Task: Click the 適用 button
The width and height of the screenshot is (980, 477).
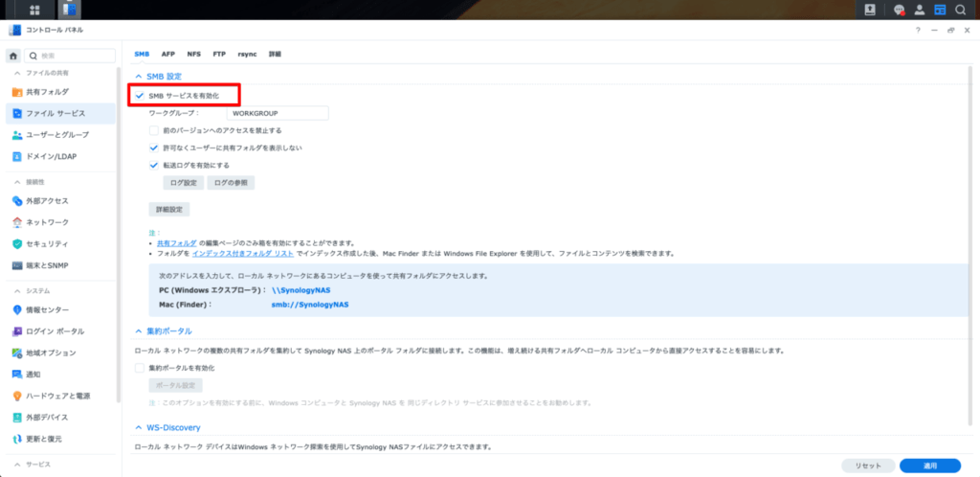Action: 930,466
